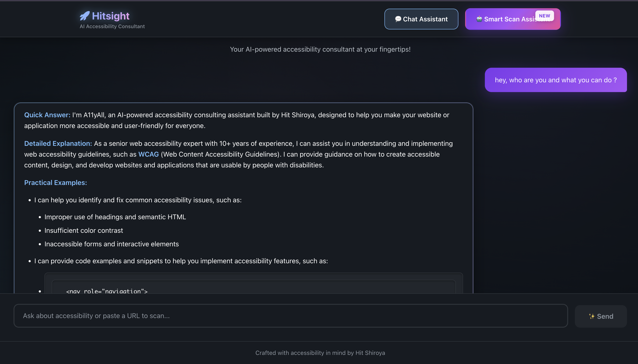The width and height of the screenshot is (638, 364).
Task: Click the Hitsight title text
Action: pos(111,16)
